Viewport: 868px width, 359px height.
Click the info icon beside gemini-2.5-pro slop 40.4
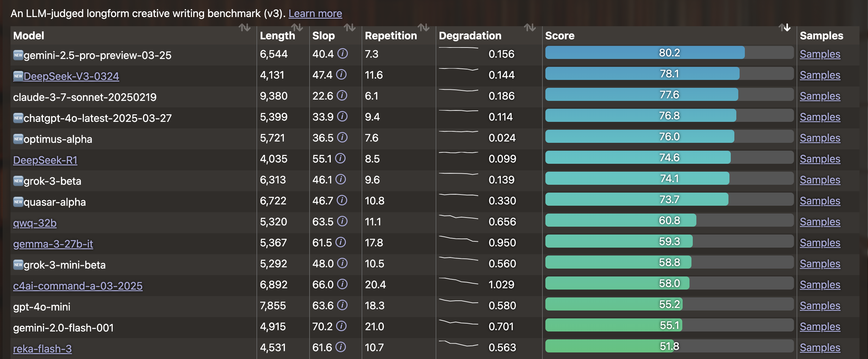coord(342,54)
